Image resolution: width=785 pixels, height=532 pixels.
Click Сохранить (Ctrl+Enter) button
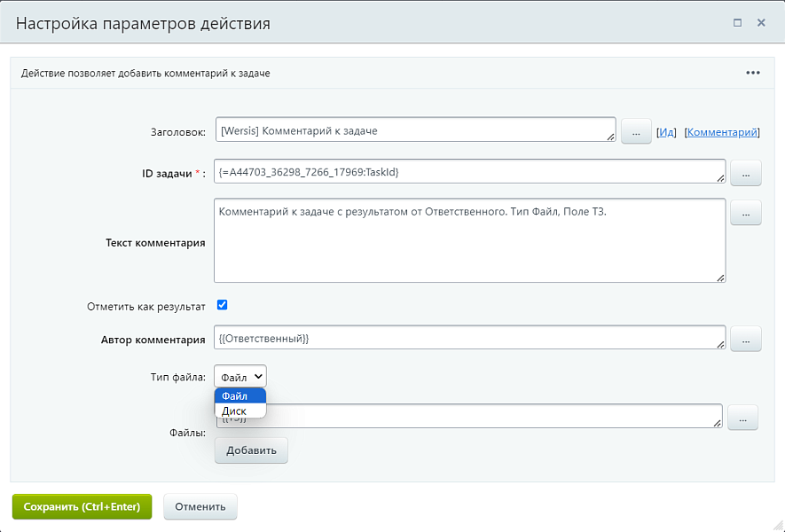pos(81,506)
